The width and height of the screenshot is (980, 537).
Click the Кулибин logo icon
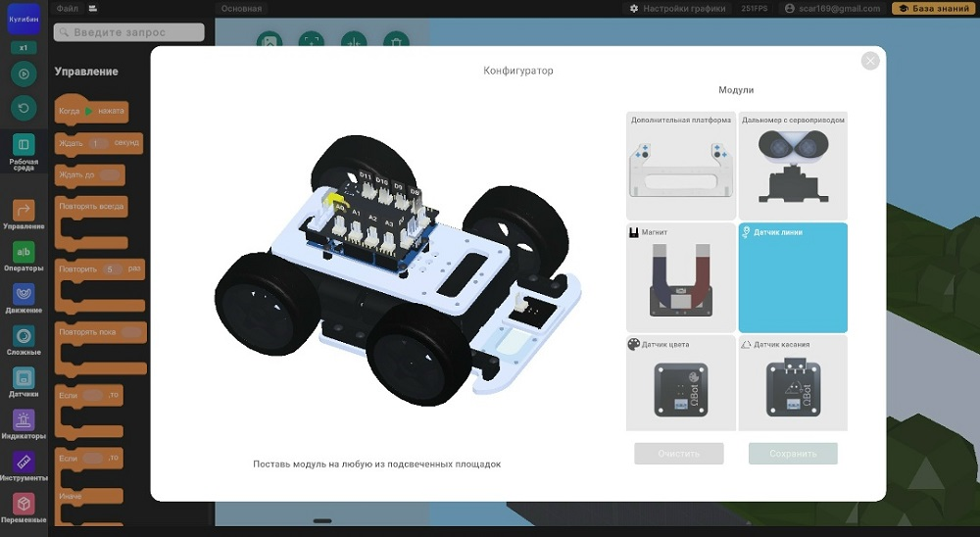coord(24,19)
